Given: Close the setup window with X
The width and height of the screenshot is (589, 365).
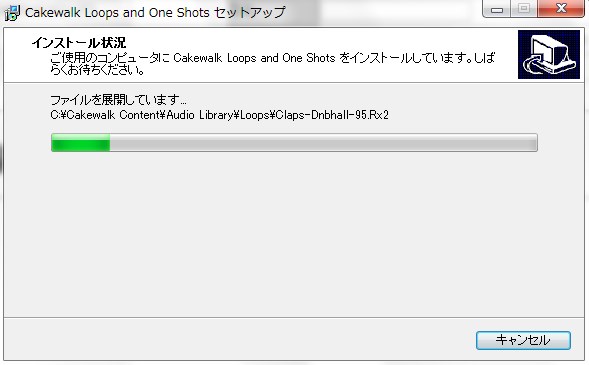Looking at the screenshot, I should tap(561, 9).
